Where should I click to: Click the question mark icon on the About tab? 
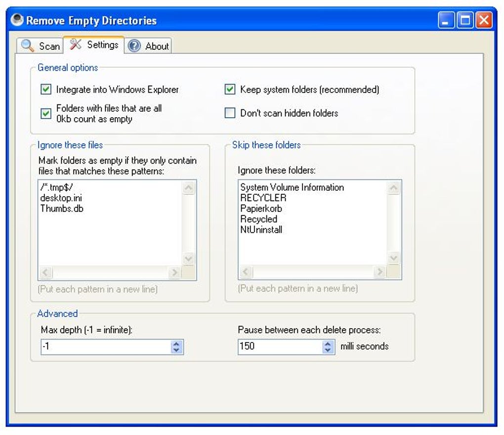click(133, 46)
